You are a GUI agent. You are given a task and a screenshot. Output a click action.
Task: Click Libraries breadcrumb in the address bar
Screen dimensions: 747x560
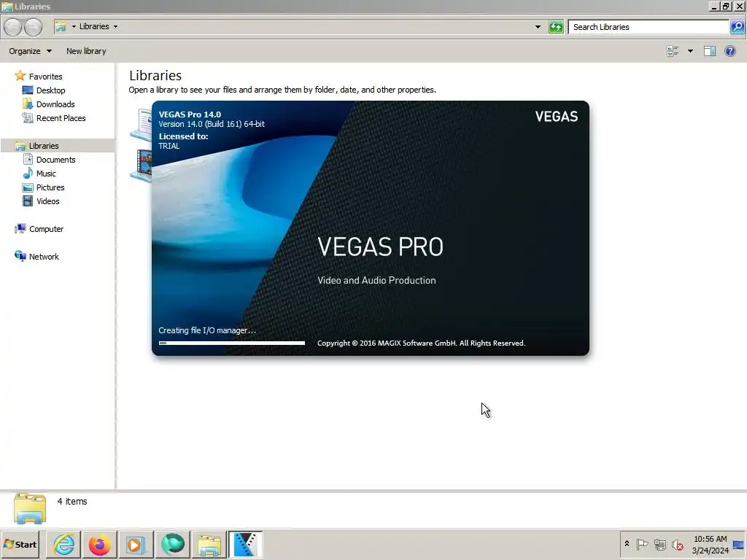pos(94,27)
